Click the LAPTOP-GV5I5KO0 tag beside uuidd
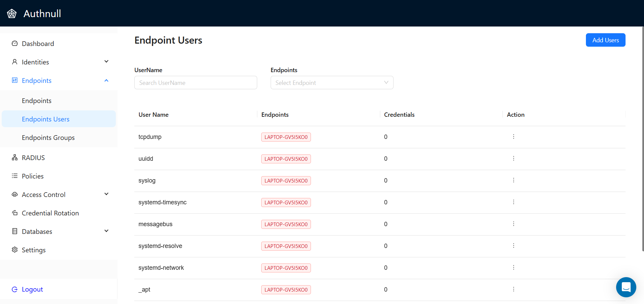 coord(286,159)
